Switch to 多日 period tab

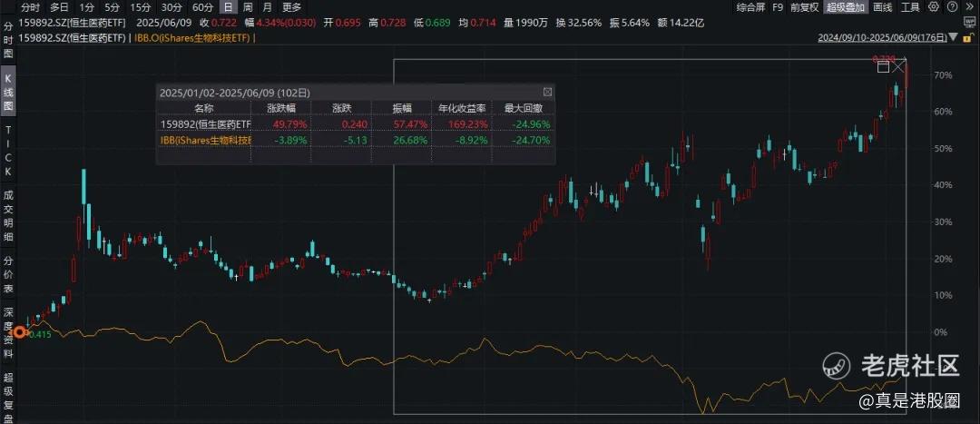tap(59, 7)
